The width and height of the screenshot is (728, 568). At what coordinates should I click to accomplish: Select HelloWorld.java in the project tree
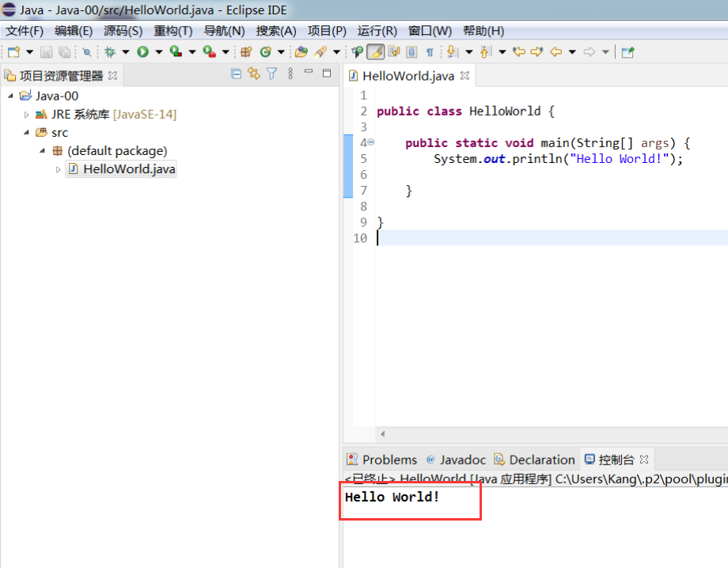[122, 169]
